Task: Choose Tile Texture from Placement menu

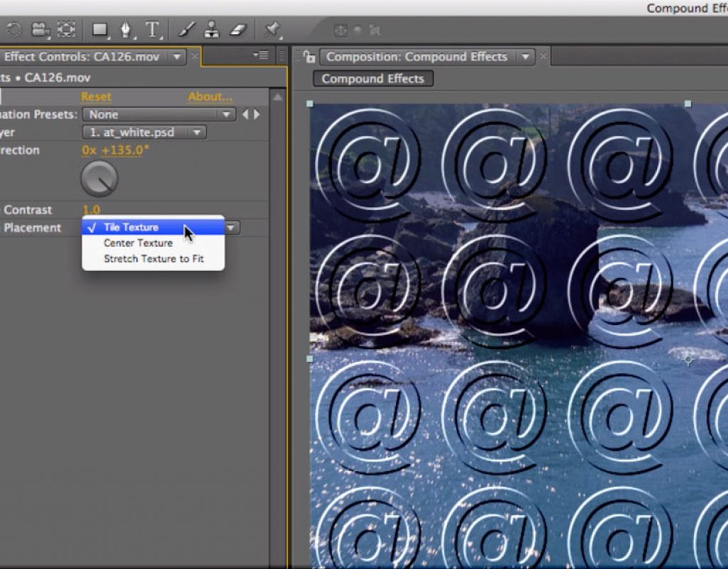Action: point(153,227)
